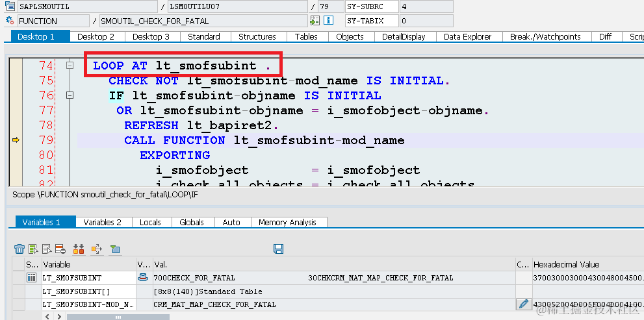Click the SY-SUBRC value 4

(x=426, y=6)
